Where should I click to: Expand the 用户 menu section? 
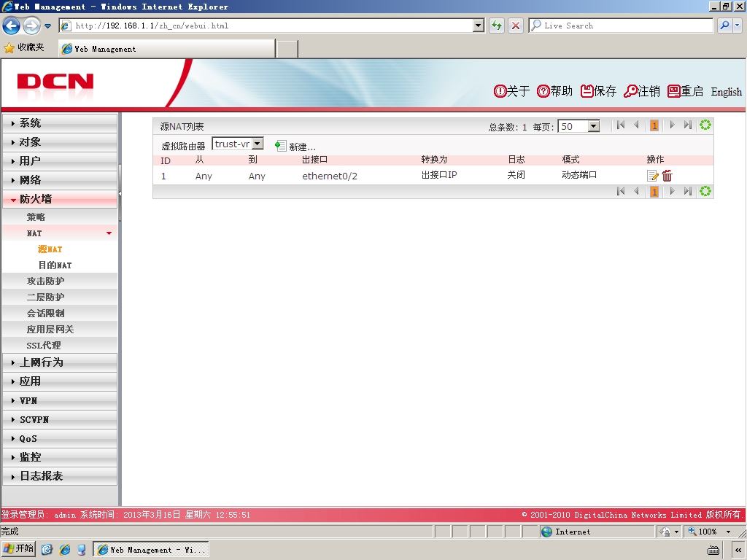(60, 161)
